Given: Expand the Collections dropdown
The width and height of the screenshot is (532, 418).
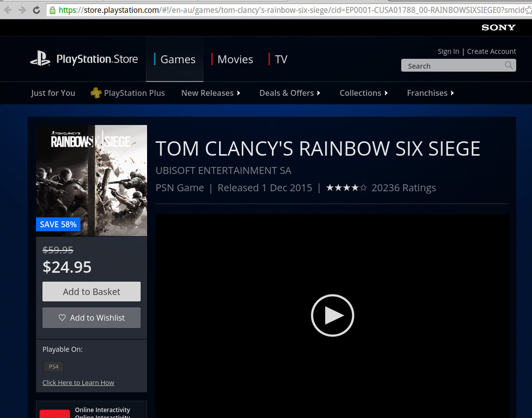Looking at the screenshot, I should [364, 93].
